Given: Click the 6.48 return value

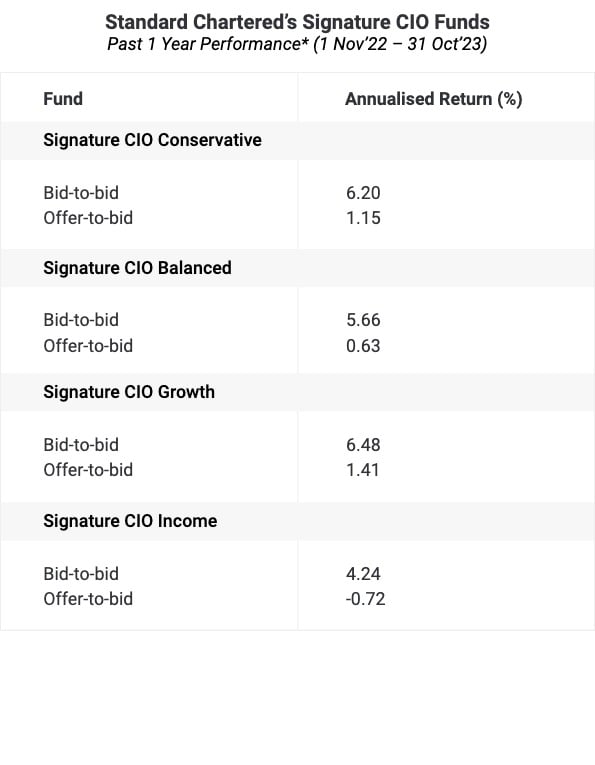Looking at the screenshot, I should click(363, 445).
